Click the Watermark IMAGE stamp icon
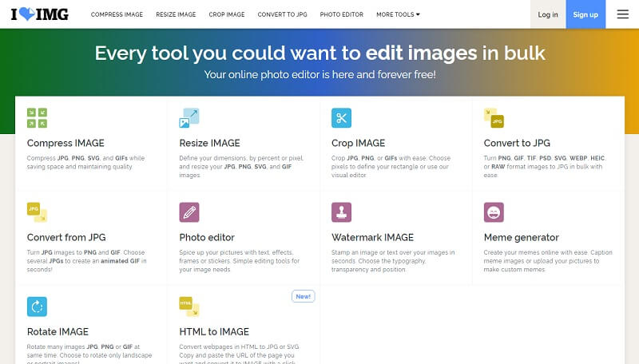Image resolution: width=639 pixels, height=364 pixels. pyautogui.click(x=342, y=212)
